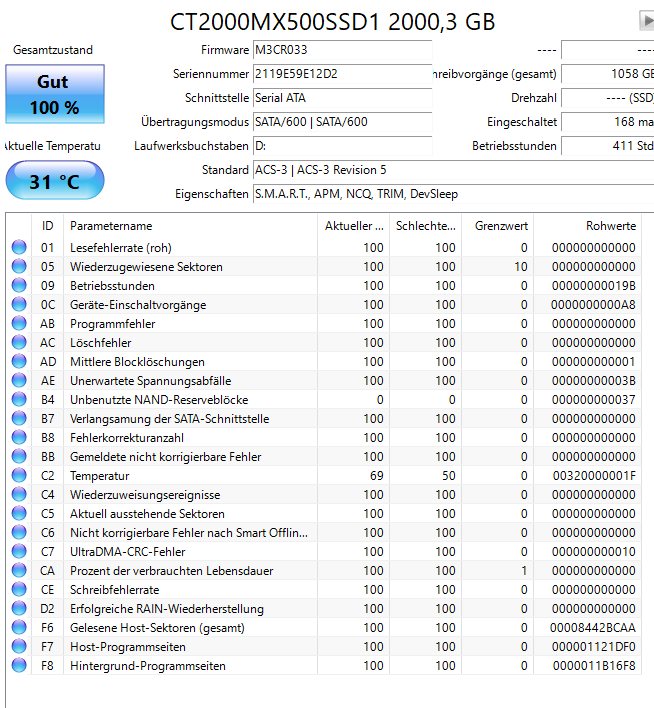Click status icon of Schreibfehlerrate row

pyautogui.click(x=19, y=590)
